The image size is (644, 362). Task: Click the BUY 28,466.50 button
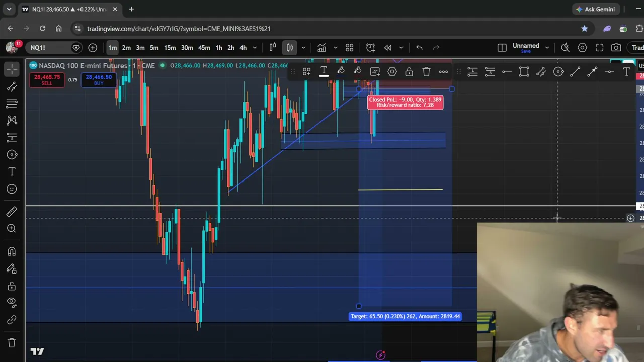tap(99, 80)
